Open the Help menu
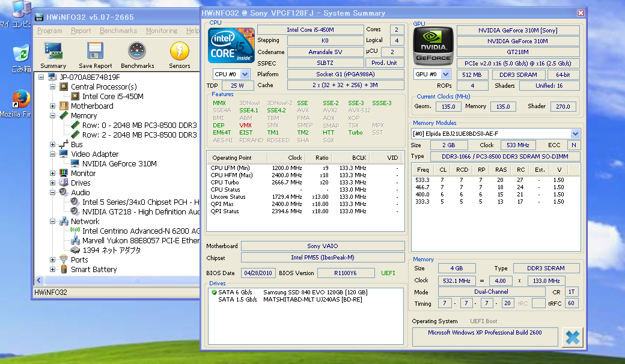 click(x=192, y=31)
